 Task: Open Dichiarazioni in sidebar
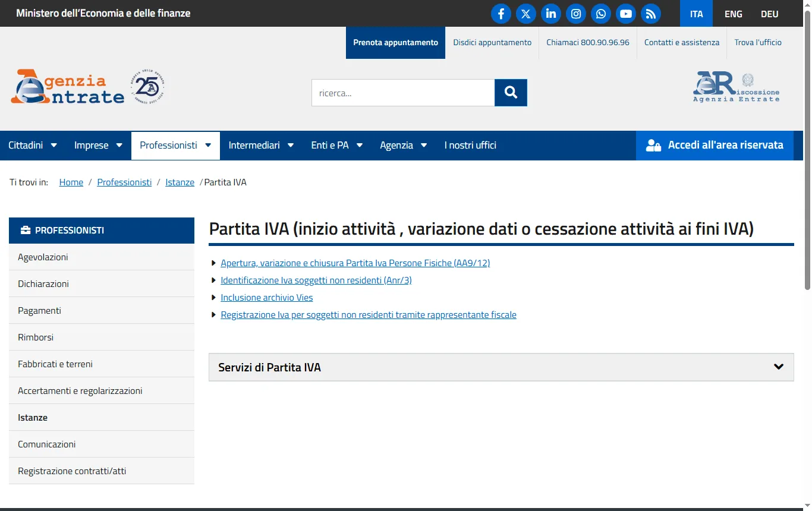coord(102,284)
